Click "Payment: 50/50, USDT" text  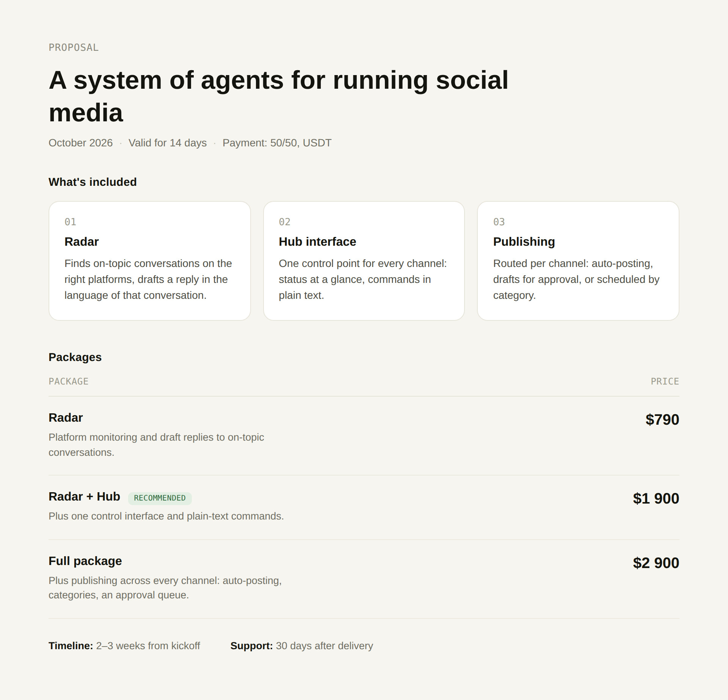(x=277, y=143)
